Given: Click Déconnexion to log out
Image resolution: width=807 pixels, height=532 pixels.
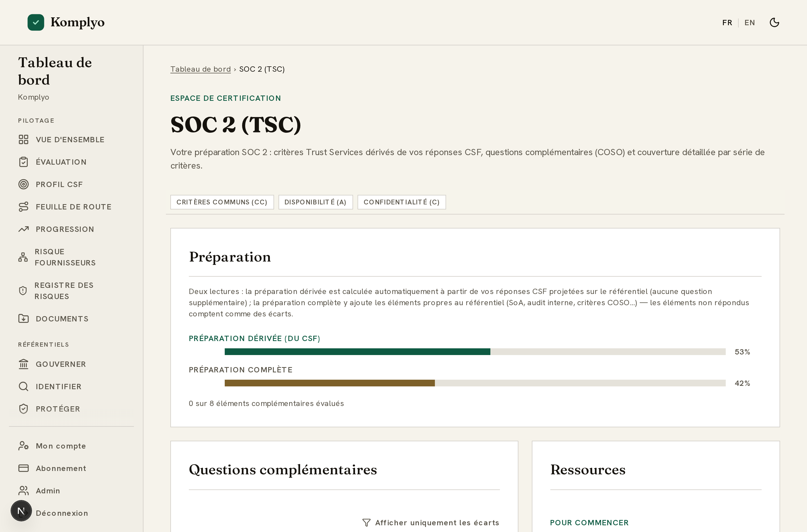Looking at the screenshot, I should click(62, 513).
